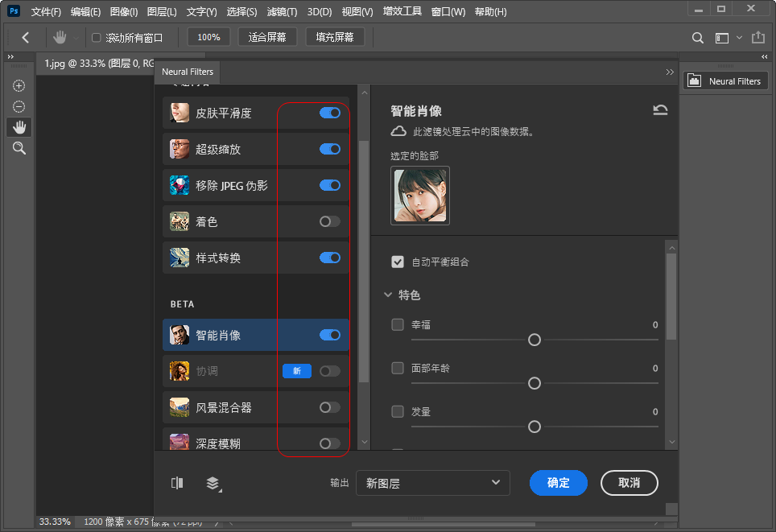Viewport: 776px width, 532px height.
Task: Click the selected face thumbnail
Action: click(x=419, y=195)
